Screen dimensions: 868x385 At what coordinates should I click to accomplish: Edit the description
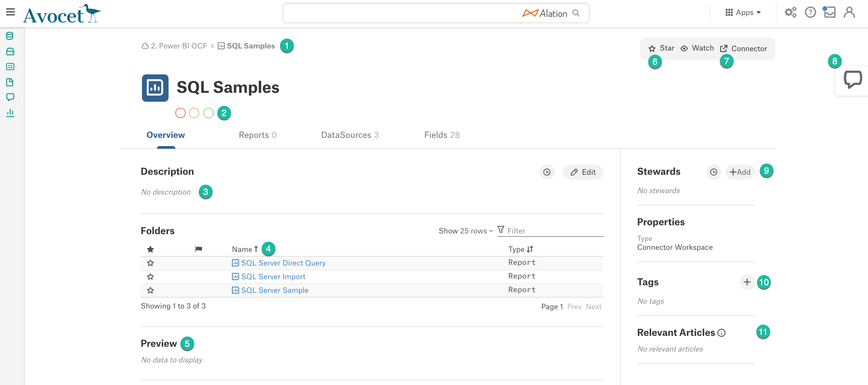pos(583,172)
